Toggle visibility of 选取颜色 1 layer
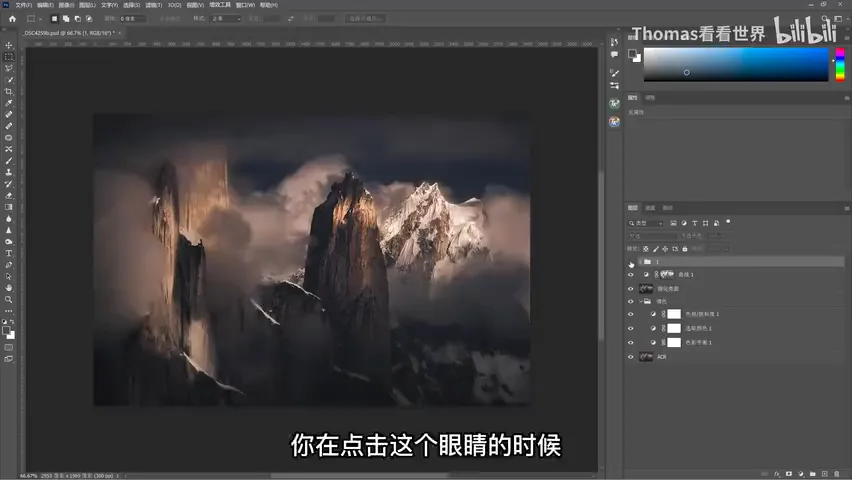This screenshot has width=852, height=480. pyautogui.click(x=631, y=328)
